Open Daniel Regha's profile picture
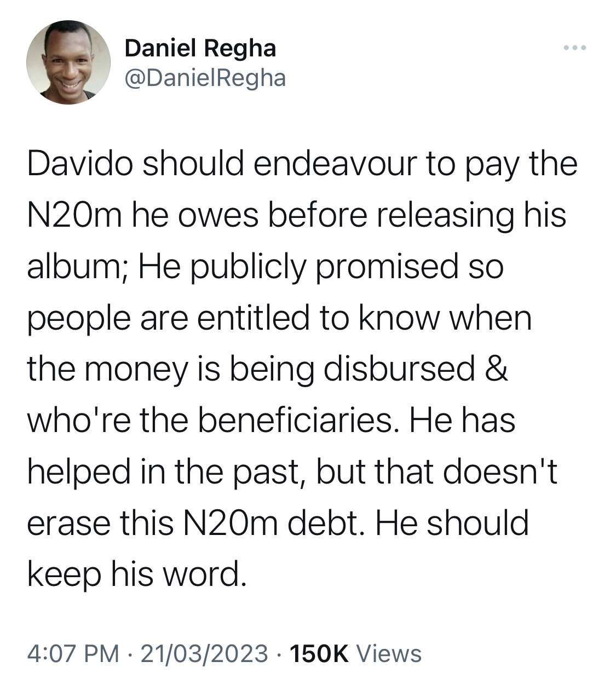The height and width of the screenshot is (679, 616). 68,62
